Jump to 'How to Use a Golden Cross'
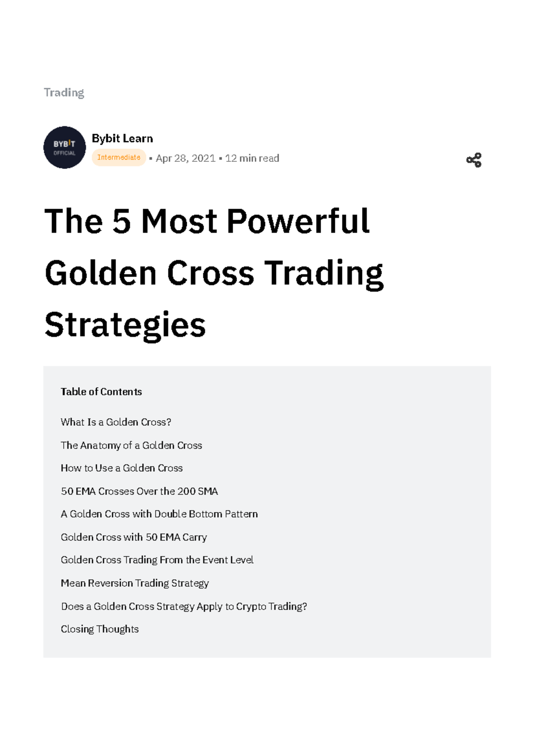 [122, 468]
